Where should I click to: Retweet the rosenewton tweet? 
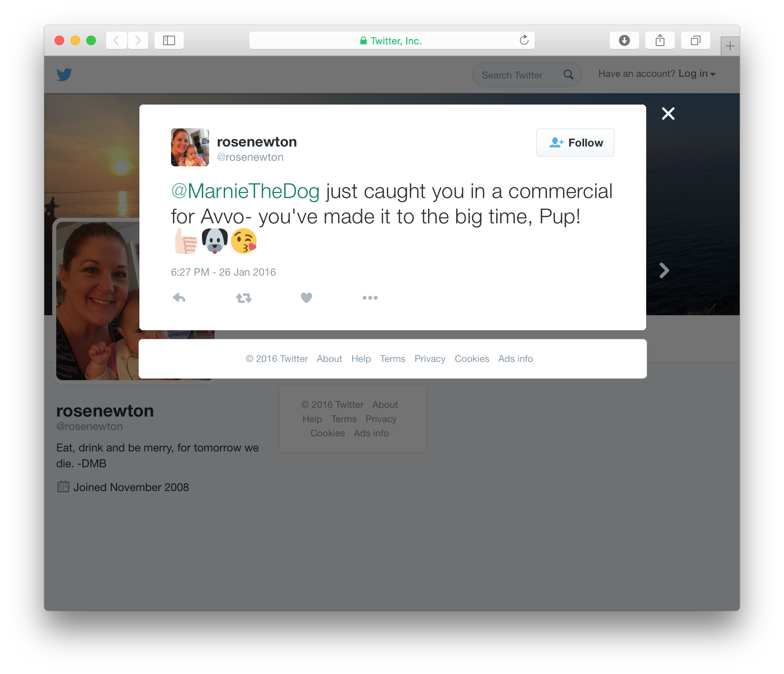(x=244, y=298)
